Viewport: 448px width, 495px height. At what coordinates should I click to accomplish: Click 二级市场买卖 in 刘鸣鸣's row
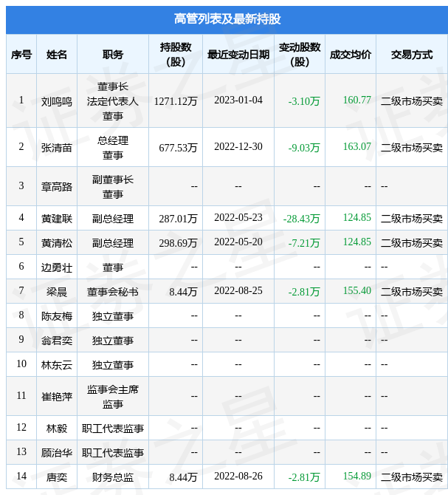pos(412,101)
